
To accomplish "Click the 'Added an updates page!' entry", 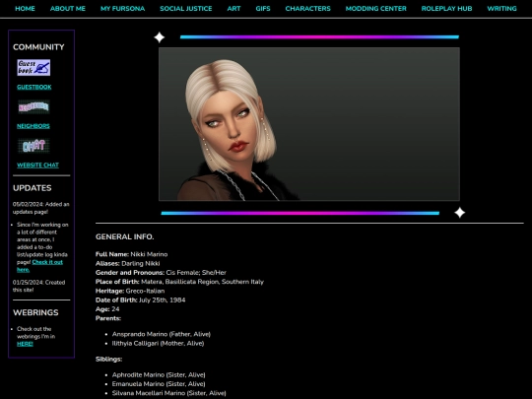I will [41, 208].
